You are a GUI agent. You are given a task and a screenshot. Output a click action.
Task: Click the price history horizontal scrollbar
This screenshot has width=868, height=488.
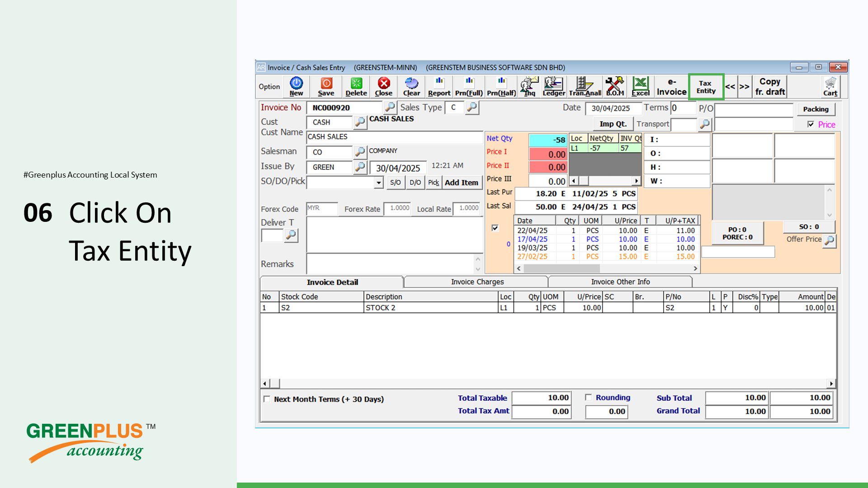pyautogui.click(x=607, y=268)
